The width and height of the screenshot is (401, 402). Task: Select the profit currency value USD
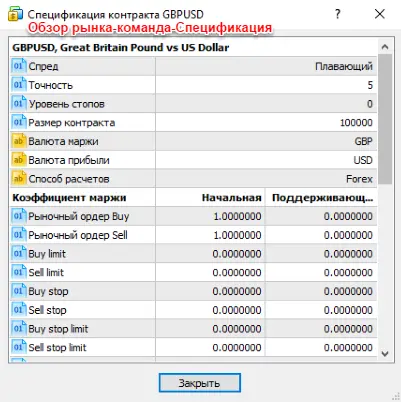363,160
